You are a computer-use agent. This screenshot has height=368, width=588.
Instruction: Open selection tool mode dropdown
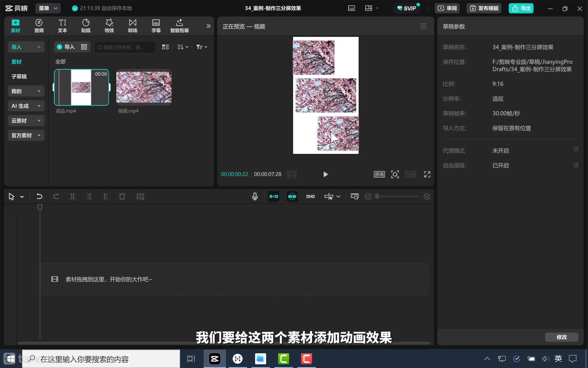coord(22,197)
